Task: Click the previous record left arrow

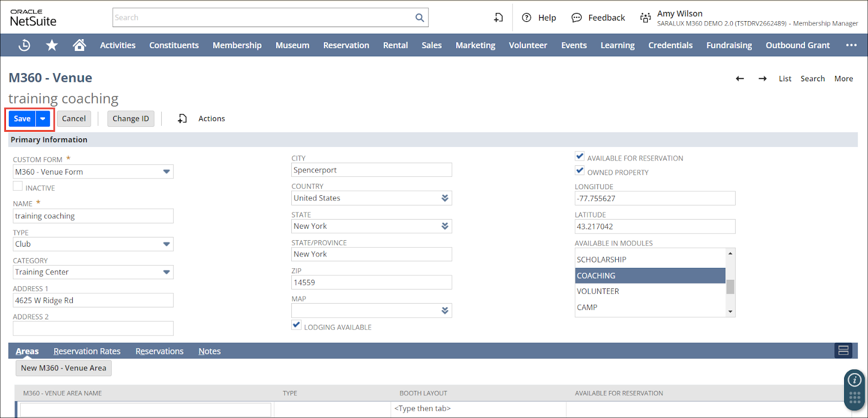Action: point(739,79)
